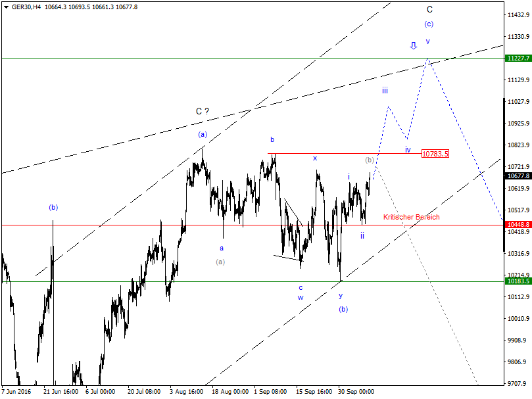Select the blue 'i' wave label
The width and height of the screenshot is (532, 399).
(x=349, y=176)
